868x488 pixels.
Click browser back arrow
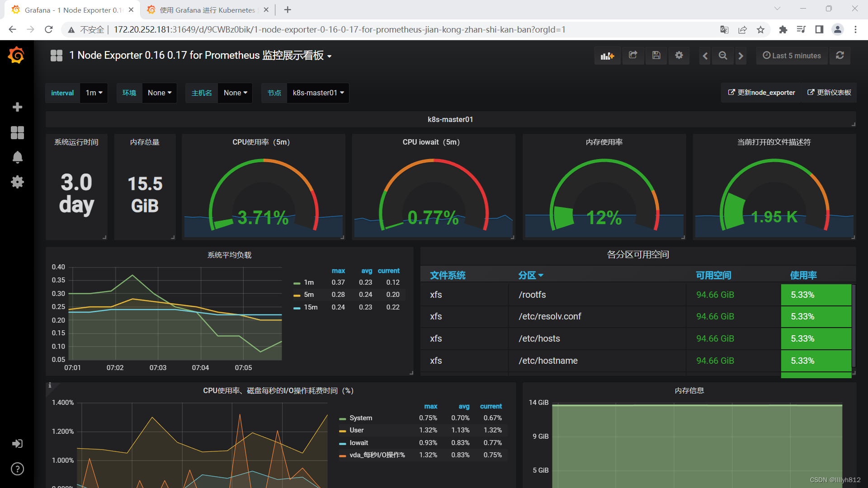pos(13,30)
